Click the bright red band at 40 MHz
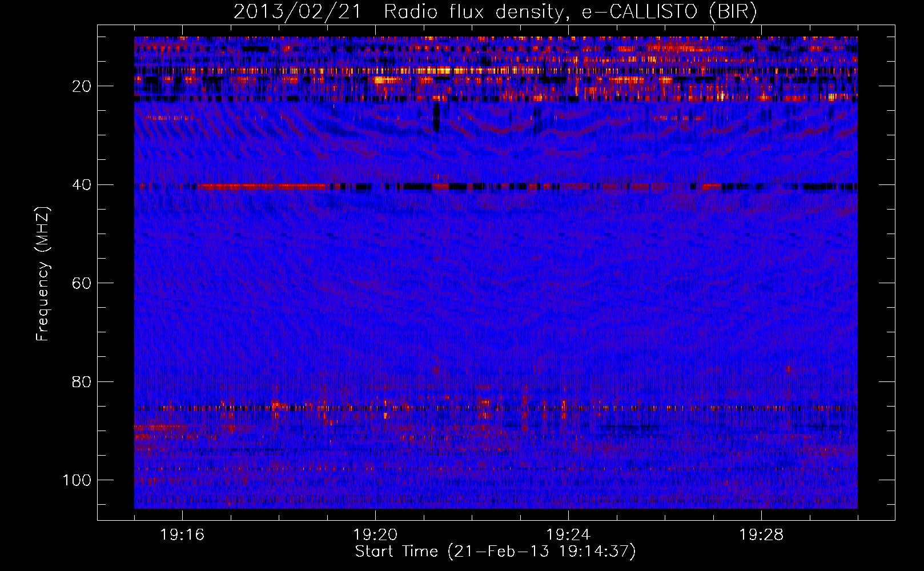Viewport: 924px width, 571px height. coord(263,186)
